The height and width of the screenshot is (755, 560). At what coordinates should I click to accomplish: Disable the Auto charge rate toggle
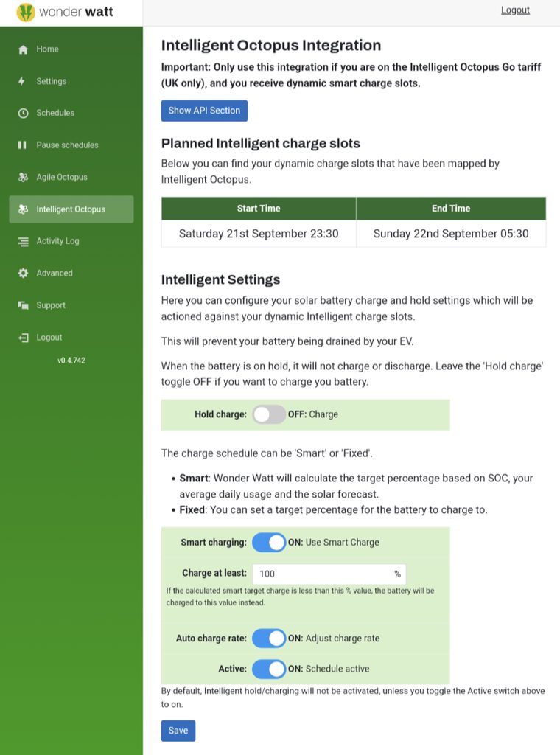(269, 638)
